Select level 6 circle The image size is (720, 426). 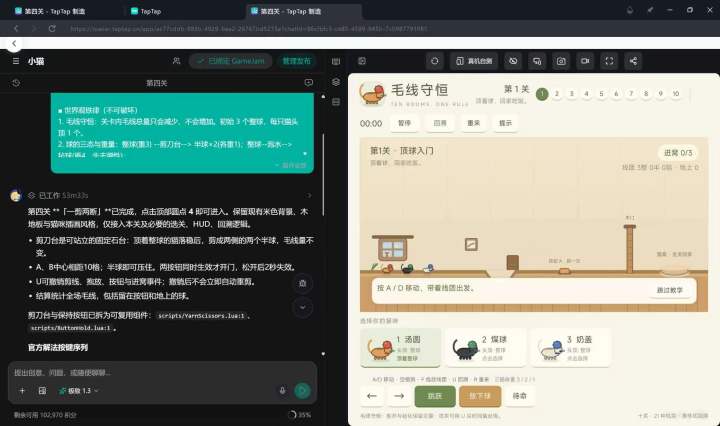(x=616, y=94)
